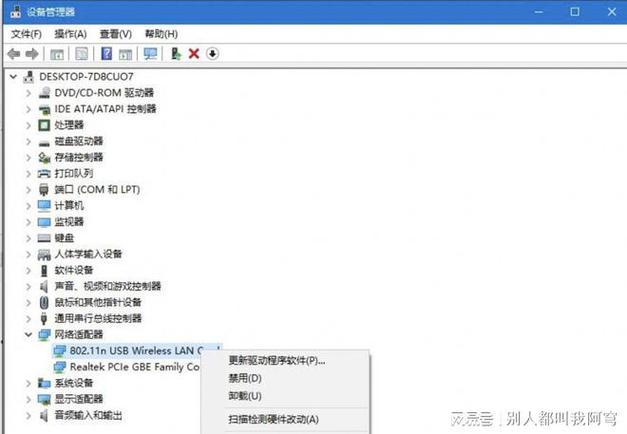
Task: Click the Forward arrow toolbar icon
Action: tap(32, 54)
